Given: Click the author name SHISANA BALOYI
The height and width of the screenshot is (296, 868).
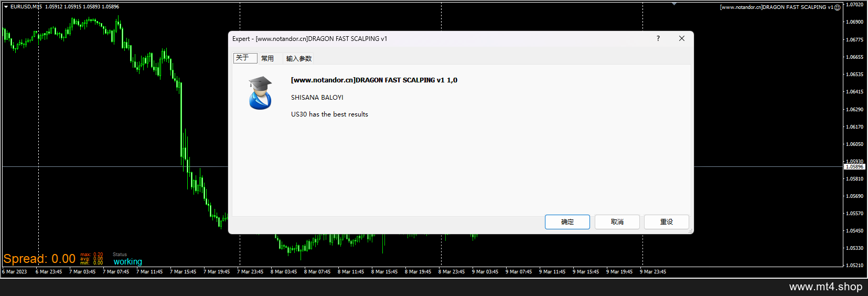Looking at the screenshot, I should [317, 98].
